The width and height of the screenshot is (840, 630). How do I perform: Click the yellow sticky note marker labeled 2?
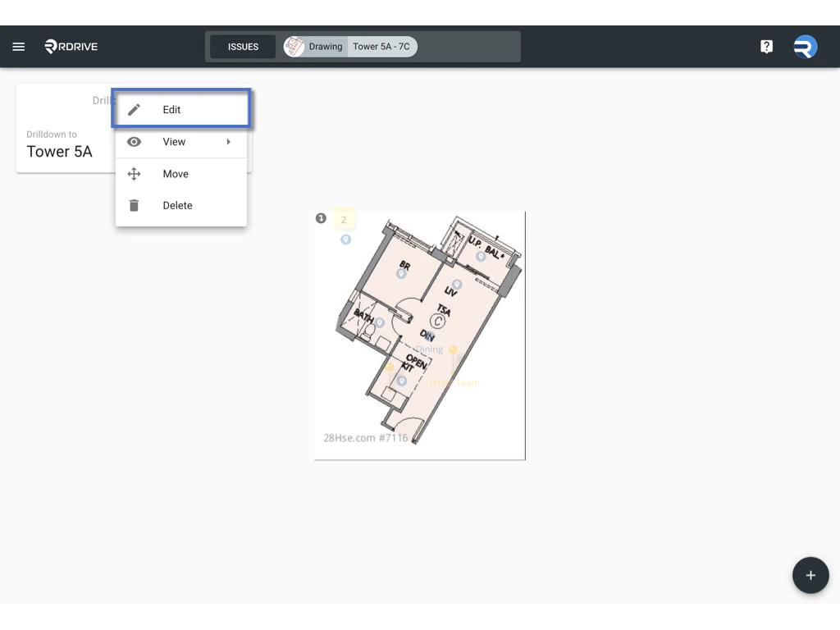[x=344, y=219]
